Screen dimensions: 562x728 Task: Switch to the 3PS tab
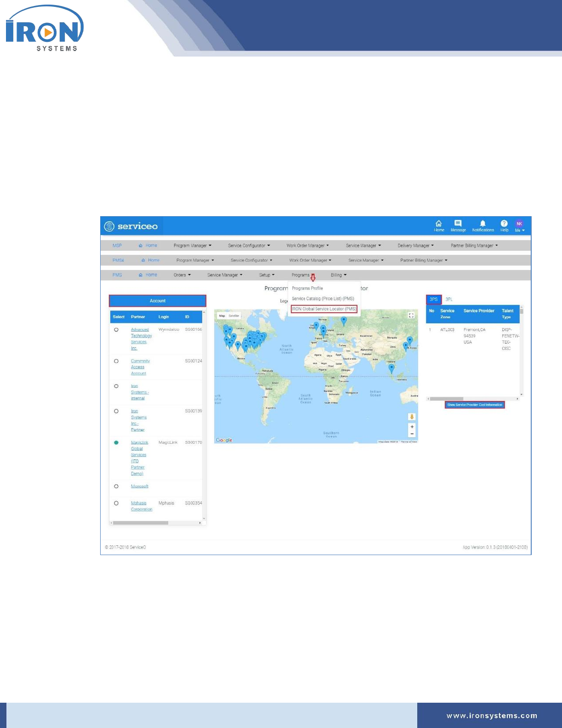coord(434,299)
